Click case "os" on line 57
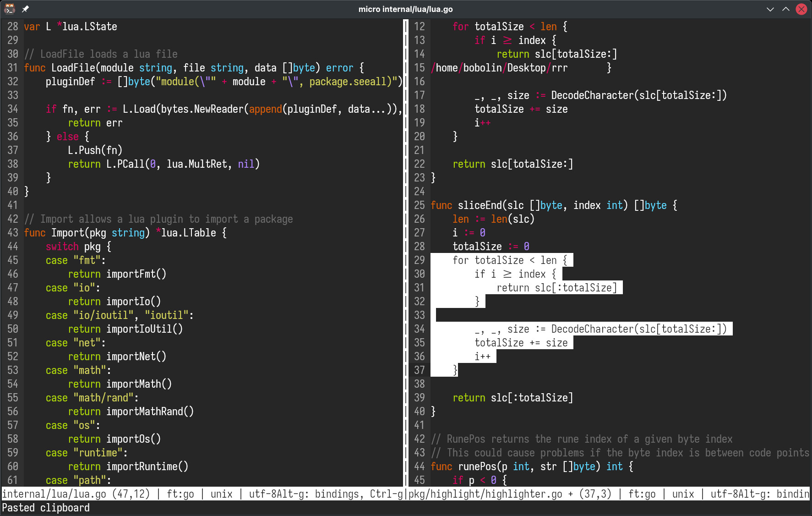The height and width of the screenshot is (516, 812). (x=73, y=425)
